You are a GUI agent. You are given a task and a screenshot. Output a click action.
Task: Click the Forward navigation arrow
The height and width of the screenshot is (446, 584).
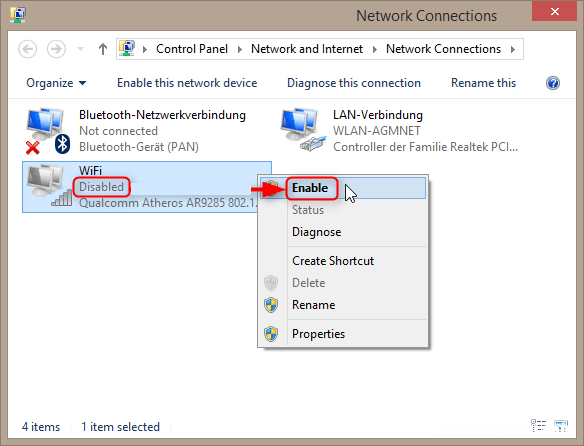click(56, 49)
